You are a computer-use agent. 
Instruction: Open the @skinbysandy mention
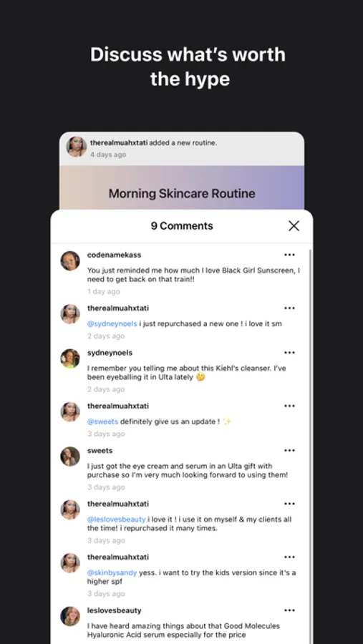[x=112, y=573]
